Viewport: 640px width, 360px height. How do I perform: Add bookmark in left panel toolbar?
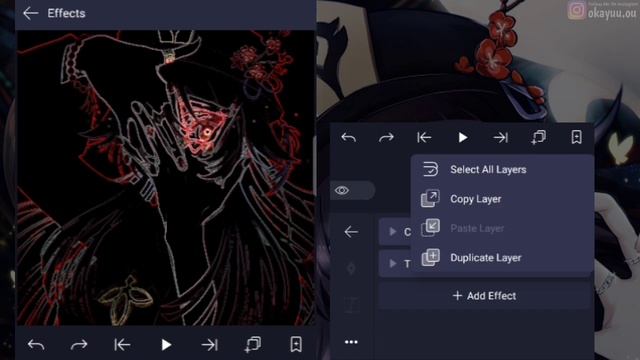coord(296,344)
